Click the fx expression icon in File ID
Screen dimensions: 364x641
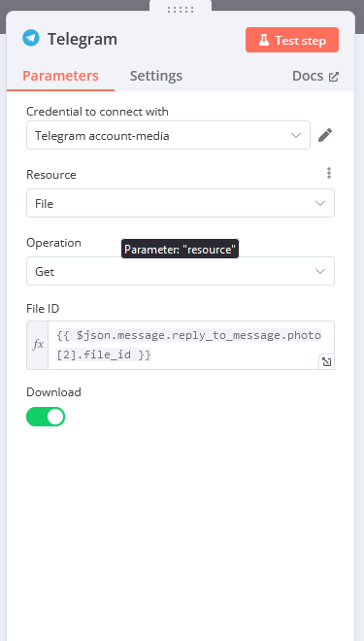click(38, 345)
